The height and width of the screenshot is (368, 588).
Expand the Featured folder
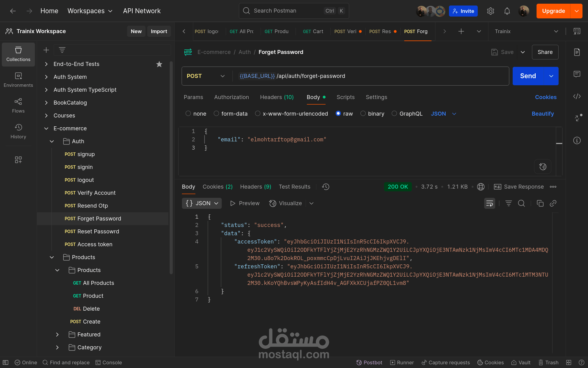point(57,335)
